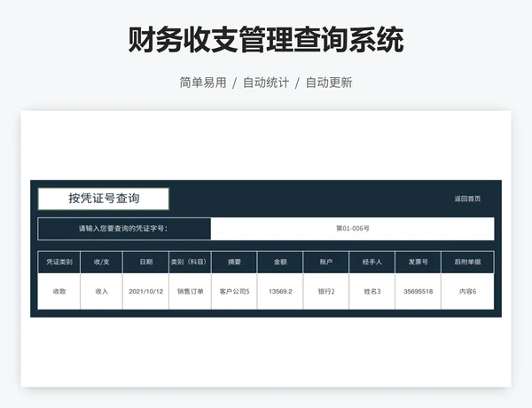Select the amount cell 13569.2
The height and width of the screenshot is (408, 532).
click(280, 292)
